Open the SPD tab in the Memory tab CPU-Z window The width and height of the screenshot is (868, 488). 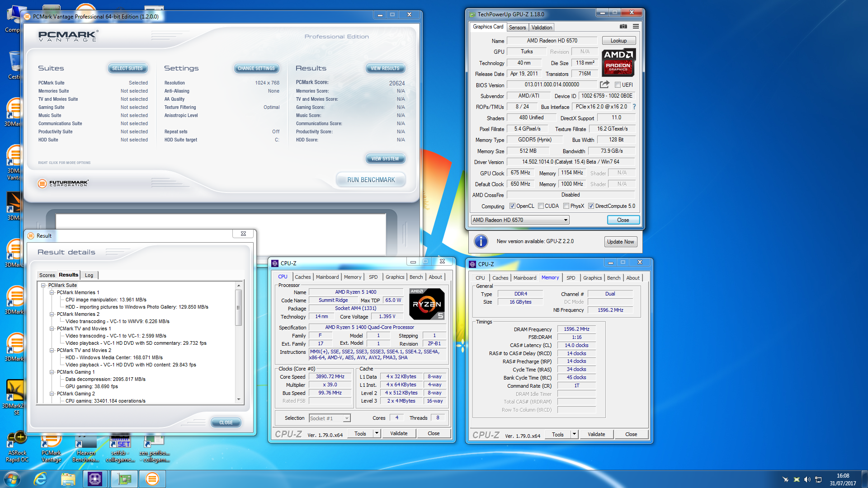571,278
